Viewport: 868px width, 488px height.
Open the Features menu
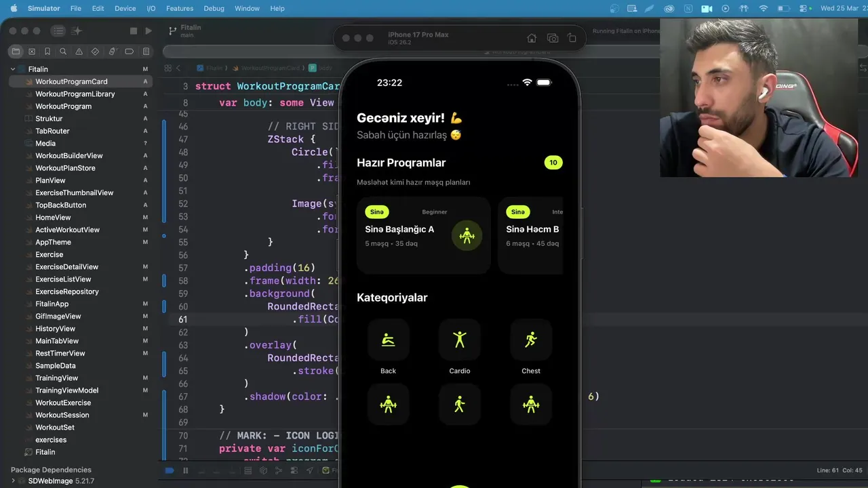[180, 8]
